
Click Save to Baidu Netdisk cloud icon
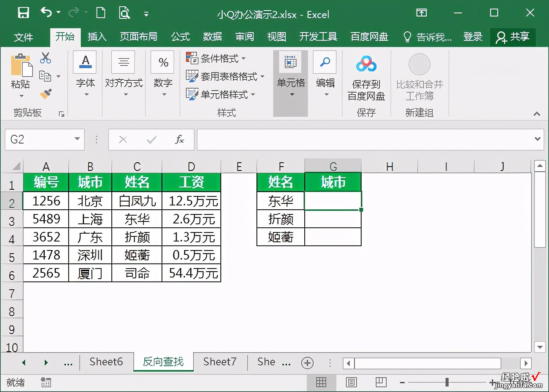[366, 64]
